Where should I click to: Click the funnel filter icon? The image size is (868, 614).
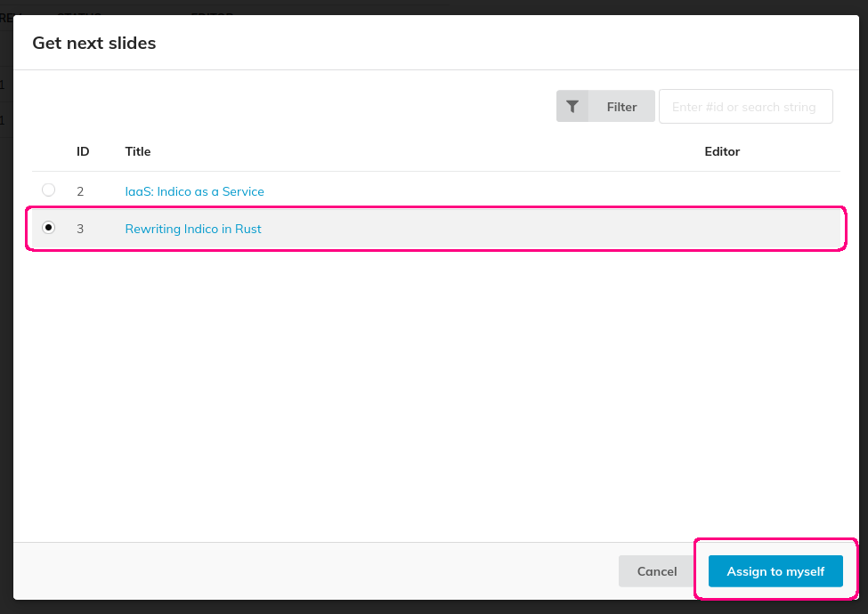572,107
